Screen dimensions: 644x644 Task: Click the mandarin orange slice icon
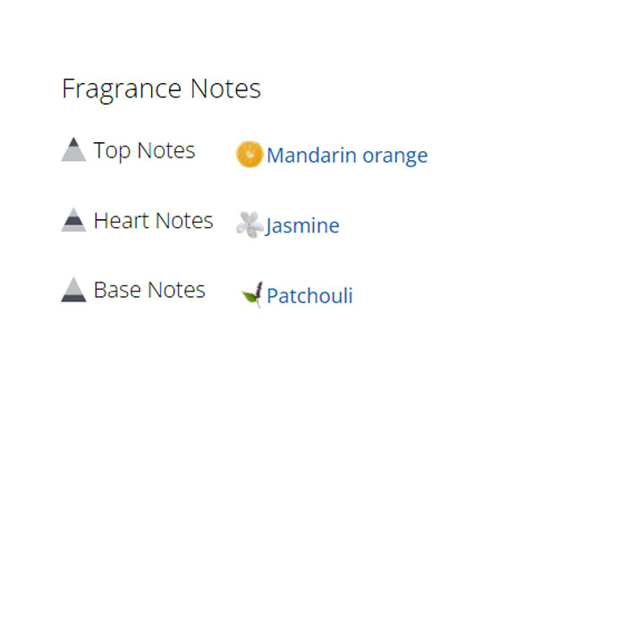click(249, 154)
